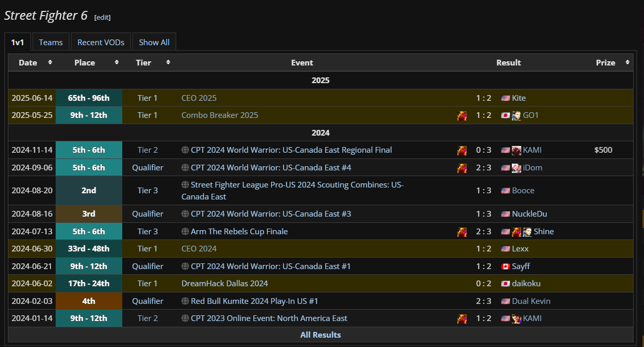Click the 2nd place cell
The height and width of the screenshot is (347, 644).
point(89,191)
